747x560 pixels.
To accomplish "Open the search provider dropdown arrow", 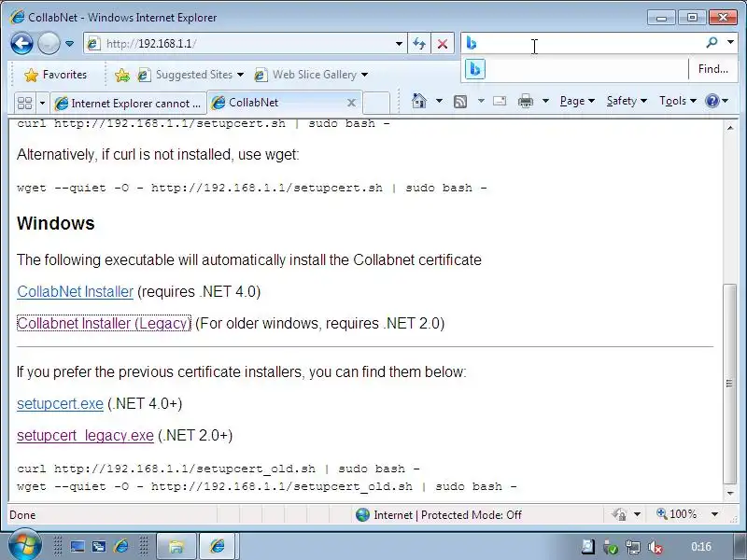I will click(x=730, y=43).
